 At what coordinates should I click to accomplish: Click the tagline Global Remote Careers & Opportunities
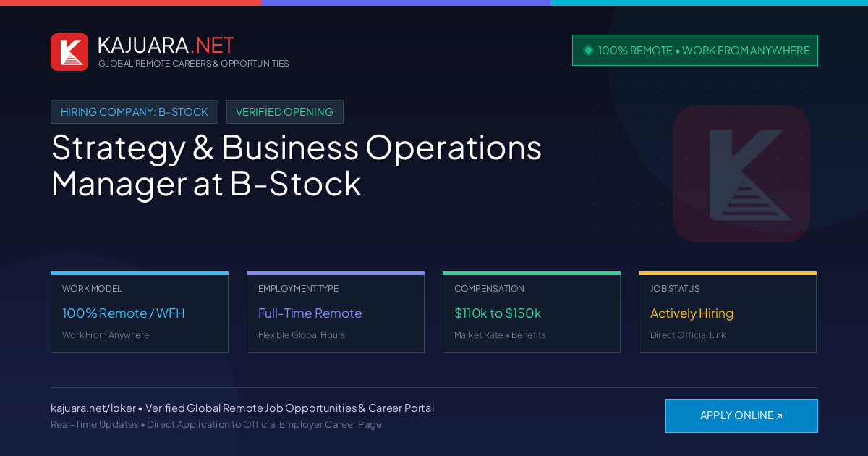(194, 64)
